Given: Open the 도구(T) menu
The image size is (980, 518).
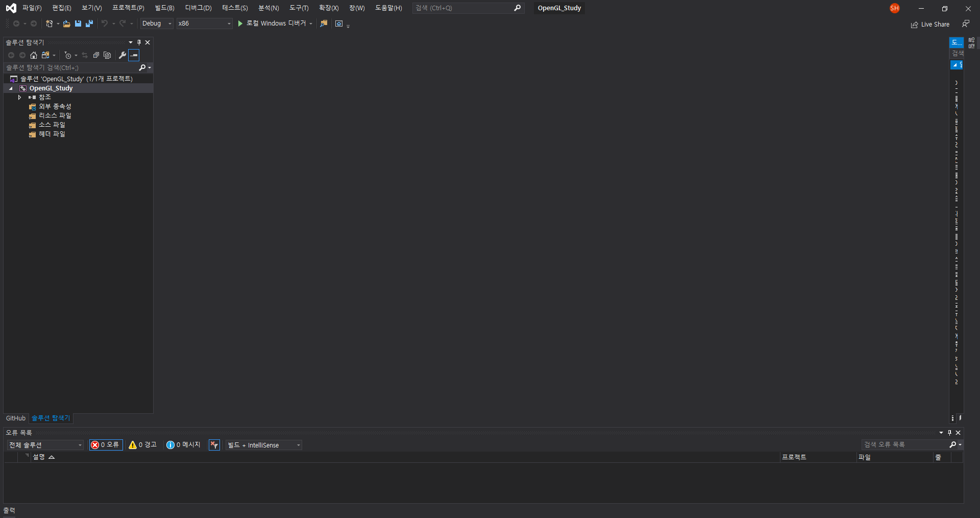Looking at the screenshot, I should (x=299, y=8).
